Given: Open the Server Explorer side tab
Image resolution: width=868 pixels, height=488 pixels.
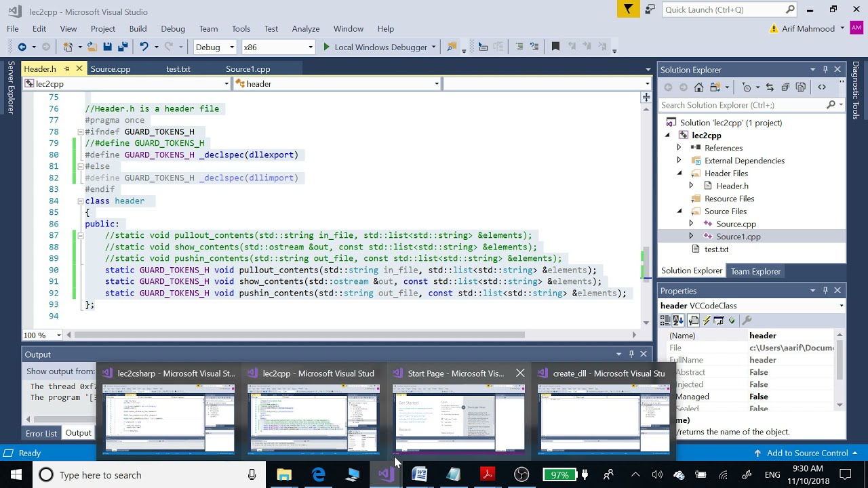Looking at the screenshot, I should 10,87.
